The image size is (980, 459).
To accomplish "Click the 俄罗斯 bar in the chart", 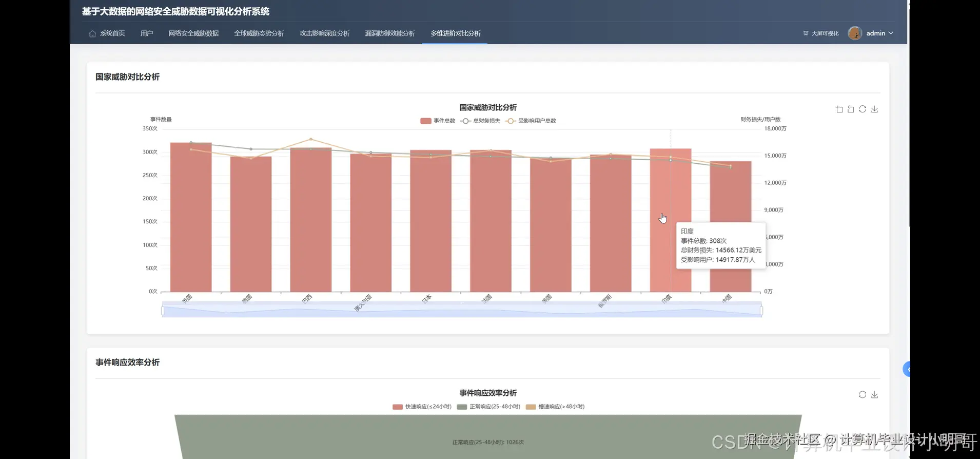I will [x=611, y=223].
